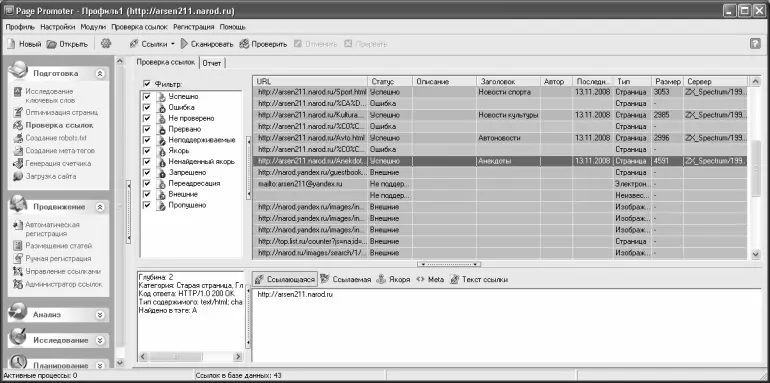Click the help question-mark icon
Screen dimensions: 770x383
click(x=755, y=44)
